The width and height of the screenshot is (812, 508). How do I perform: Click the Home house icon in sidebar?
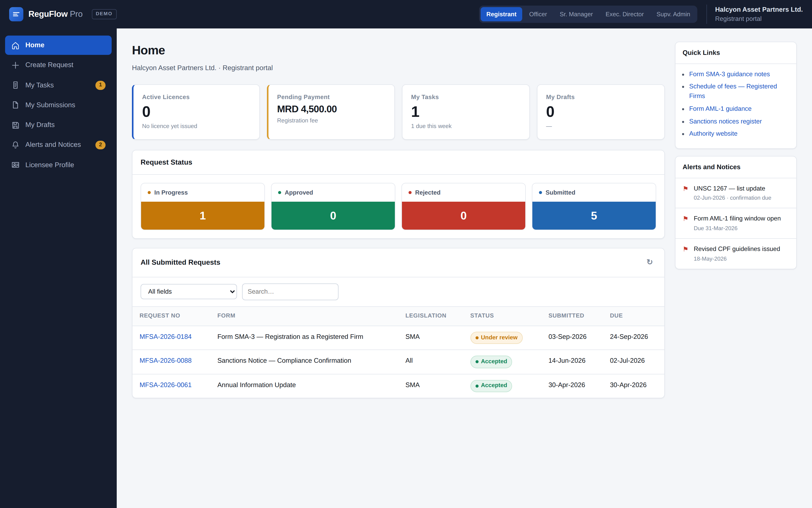pyautogui.click(x=15, y=45)
